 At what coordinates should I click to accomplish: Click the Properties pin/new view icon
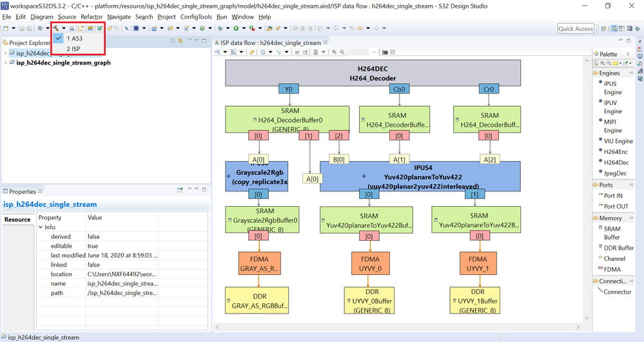(180, 190)
